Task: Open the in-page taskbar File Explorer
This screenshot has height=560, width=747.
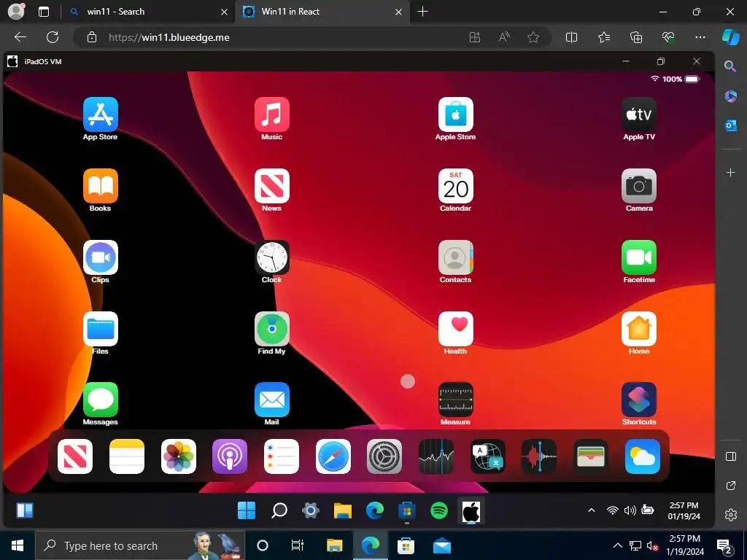Action: [x=343, y=511]
